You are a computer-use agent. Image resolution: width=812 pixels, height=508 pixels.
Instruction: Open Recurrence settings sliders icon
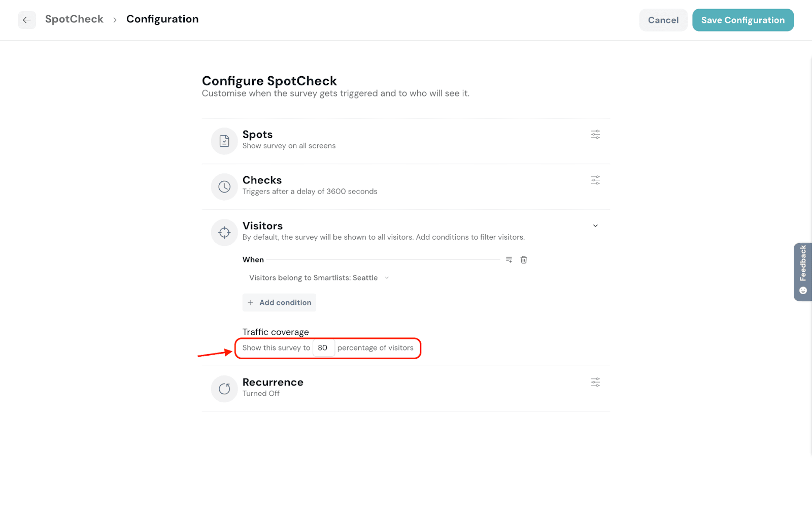click(x=595, y=383)
